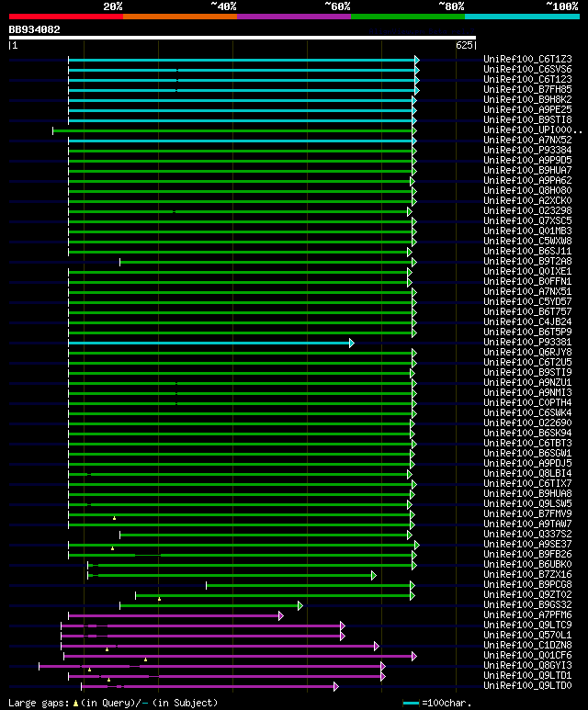The width and height of the screenshot is (588, 710).
Task: Open hit UniRef100_Q337S2
Action: pos(527,535)
